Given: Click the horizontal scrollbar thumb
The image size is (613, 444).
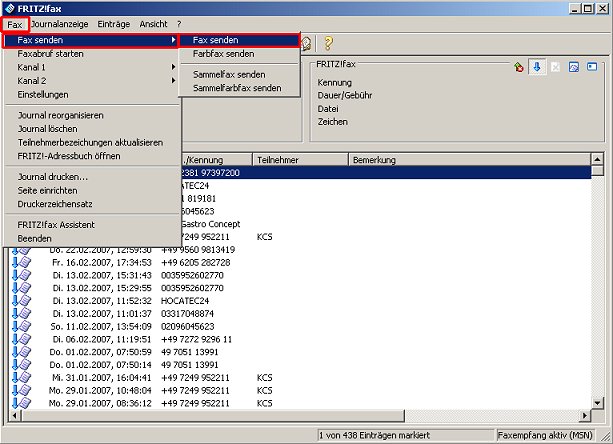Looking at the screenshot, I should tap(213, 415).
